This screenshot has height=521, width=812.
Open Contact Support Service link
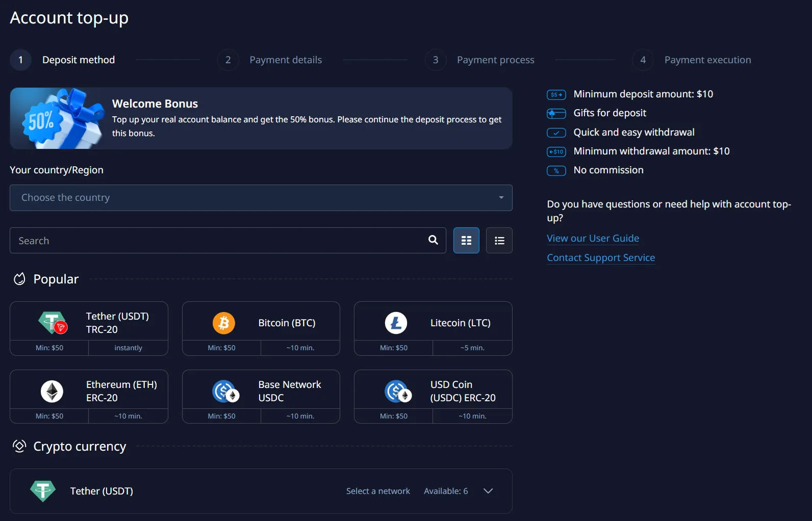(601, 257)
